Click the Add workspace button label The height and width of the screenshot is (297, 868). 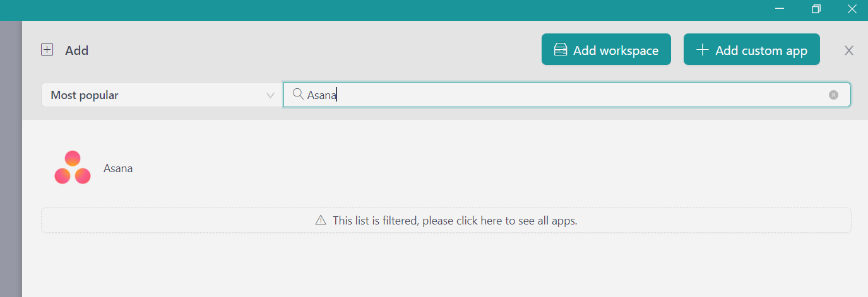pyautogui.click(x=615, y=51)
